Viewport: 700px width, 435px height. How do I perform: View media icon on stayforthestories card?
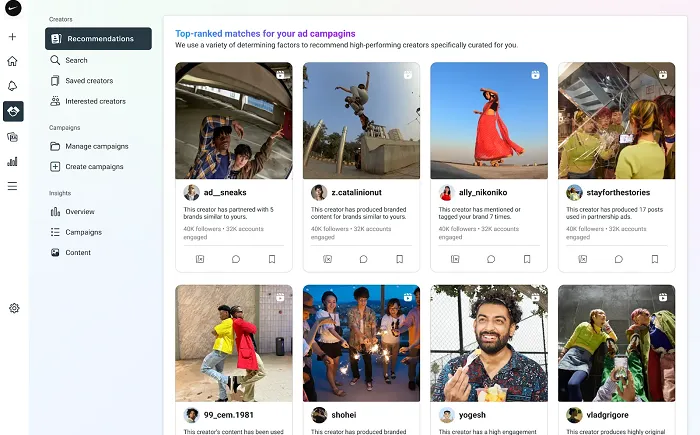(x=583, y=259)
